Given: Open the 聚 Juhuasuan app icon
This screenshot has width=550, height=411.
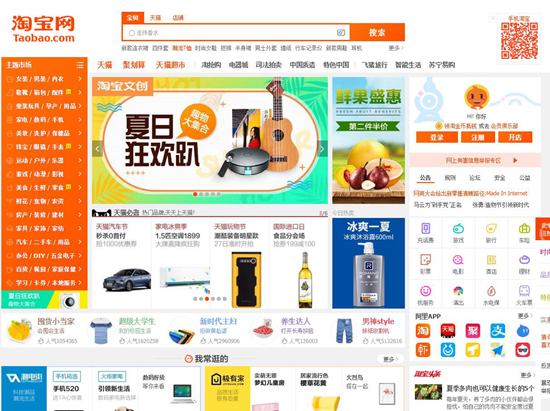Looking at the screenshot, I should pos(473,331).
